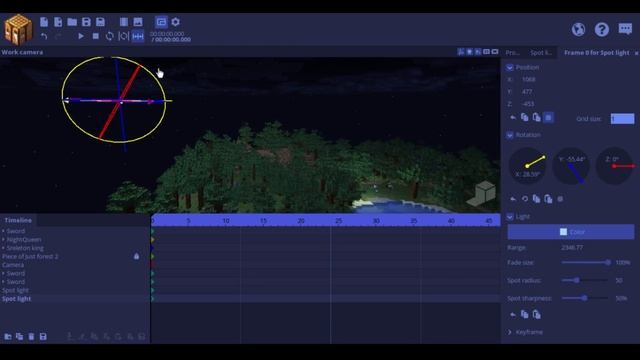Click the Export image icon
This screenshot has height=360, width=640.
138,22
